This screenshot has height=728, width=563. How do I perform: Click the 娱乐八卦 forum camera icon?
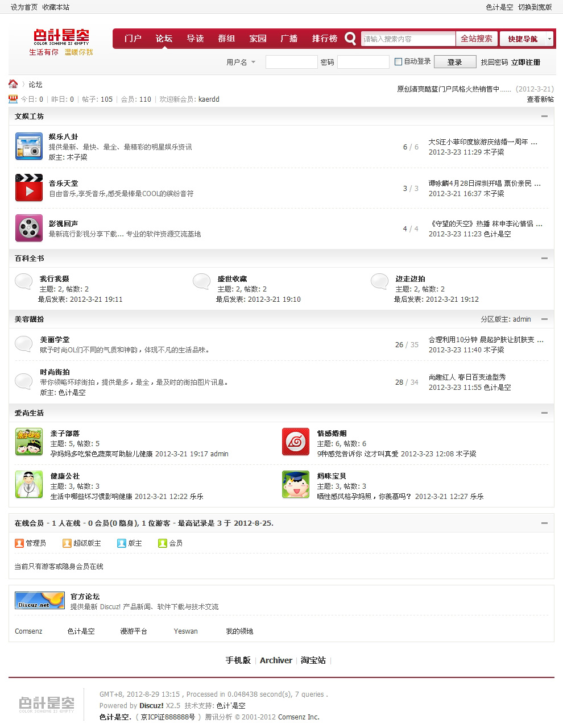pos(29,146)
